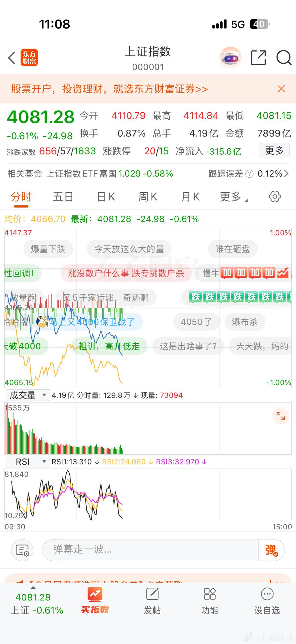Tap the share export icon
Image resolution: width=296 pixels, height=644 pixels.
point(258,58)
